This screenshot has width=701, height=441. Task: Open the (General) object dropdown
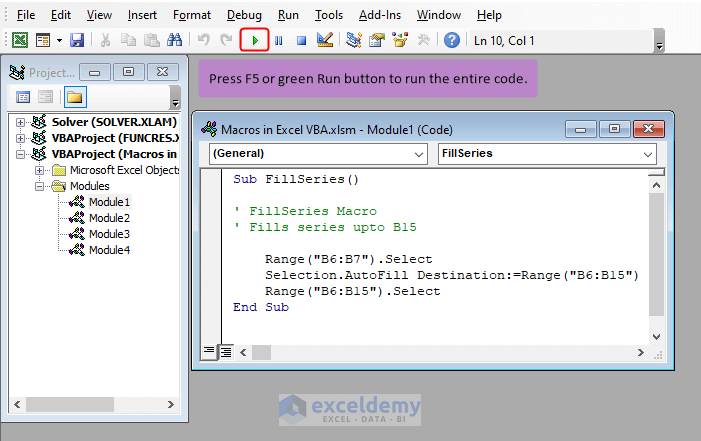[x=418, y=154]
